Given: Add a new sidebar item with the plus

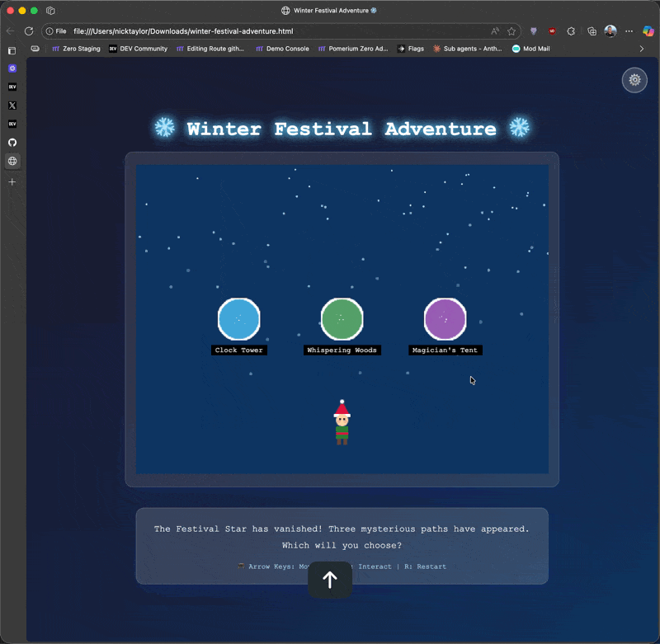Looking at the screenshot, I should point(12,181).
